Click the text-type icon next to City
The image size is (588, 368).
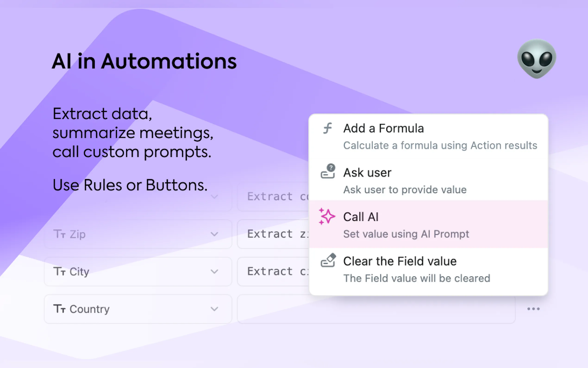click(59, 271)
